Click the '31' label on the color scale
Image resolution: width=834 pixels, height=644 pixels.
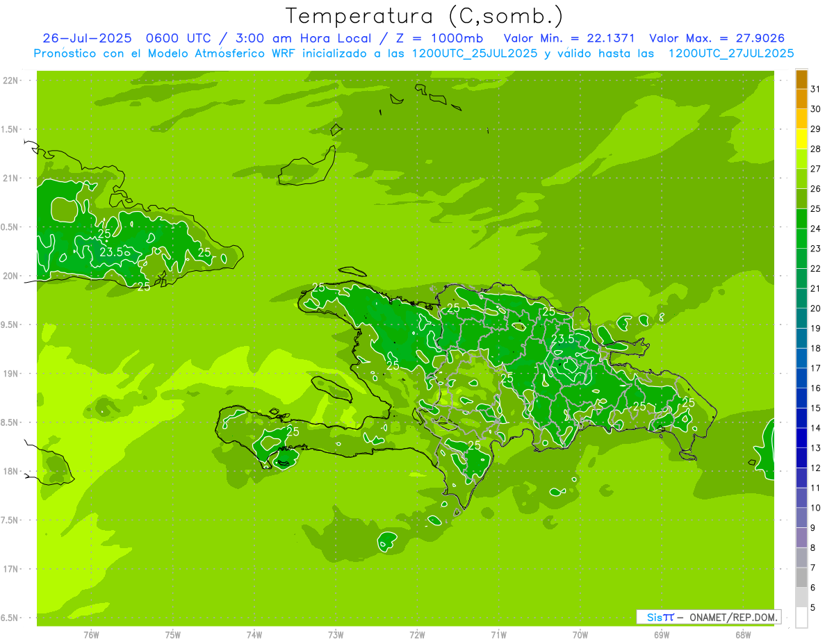tap(816, 89)
